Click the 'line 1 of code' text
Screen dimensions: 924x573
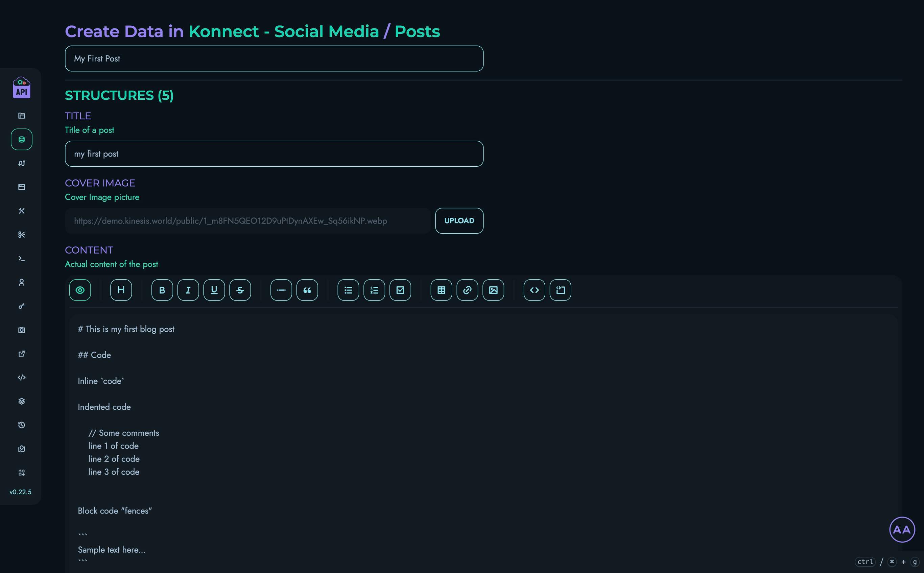(x=113, y=446)
